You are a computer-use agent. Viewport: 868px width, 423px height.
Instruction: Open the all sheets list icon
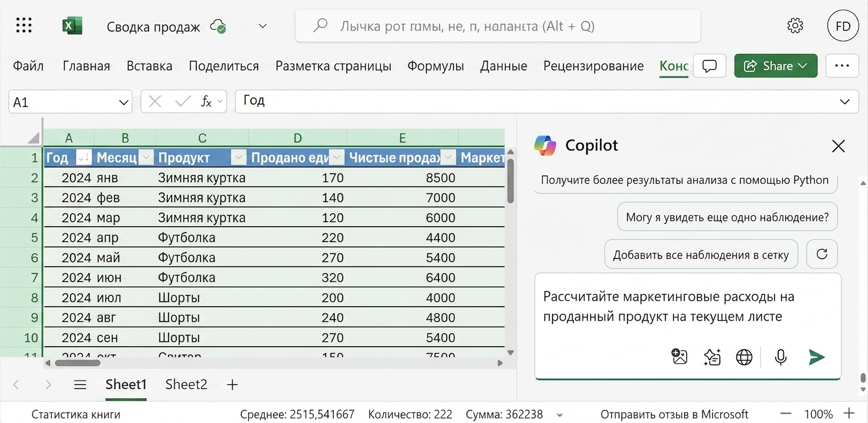point(80,385)
